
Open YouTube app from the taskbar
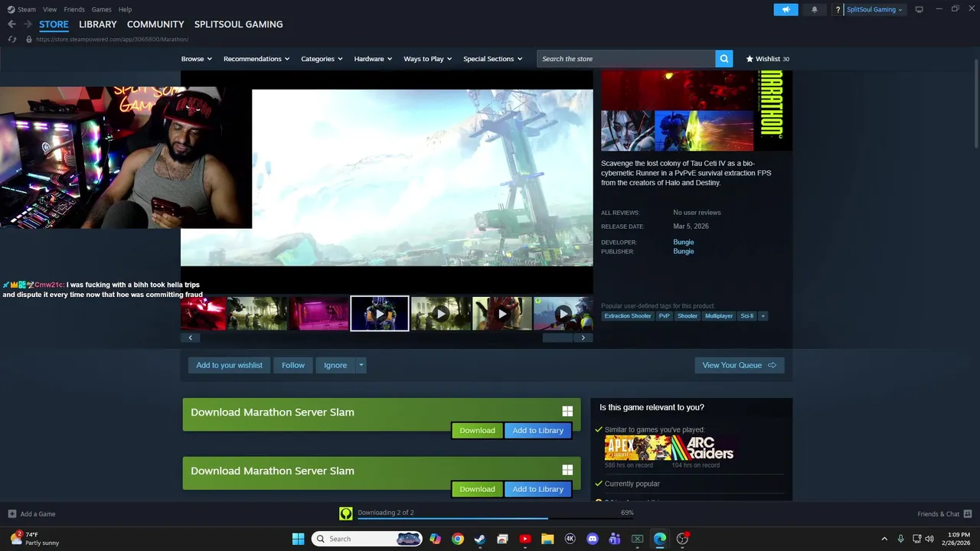tap(525, 539)
